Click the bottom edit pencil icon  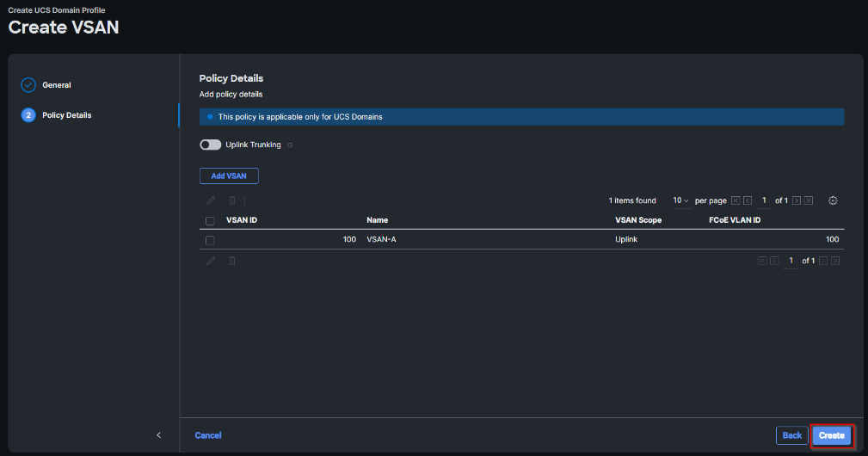211,261
